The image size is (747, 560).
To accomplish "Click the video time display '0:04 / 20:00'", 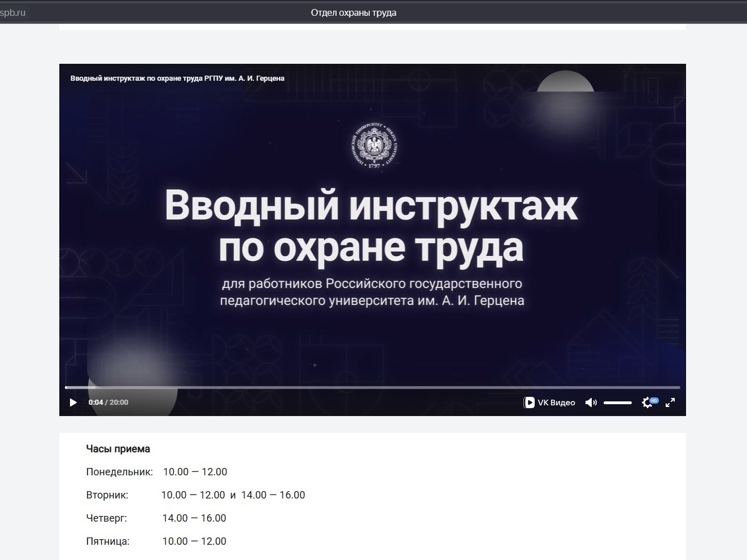I will pos(108,403).
